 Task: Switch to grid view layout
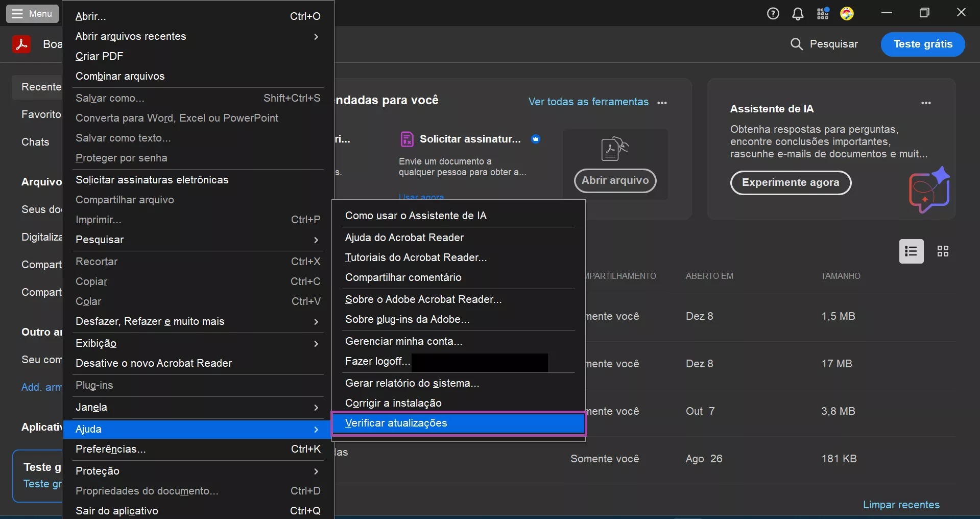[x=943, y=251]
